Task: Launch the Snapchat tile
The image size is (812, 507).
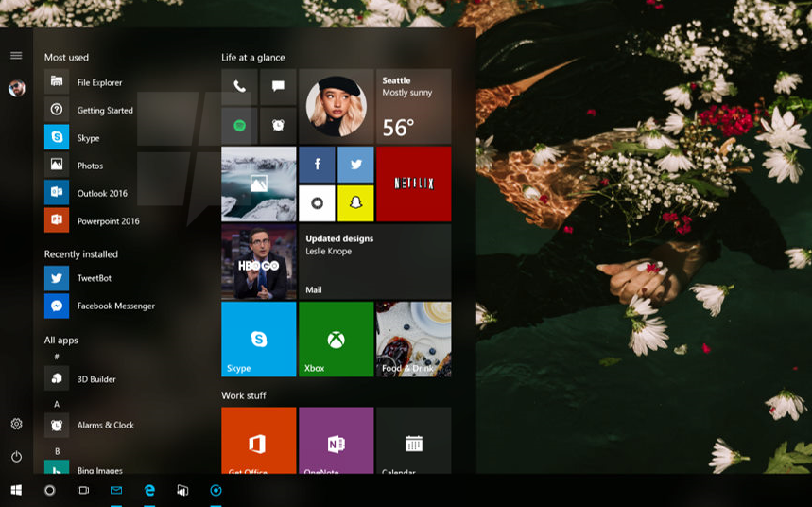Action: pos(355,203)
